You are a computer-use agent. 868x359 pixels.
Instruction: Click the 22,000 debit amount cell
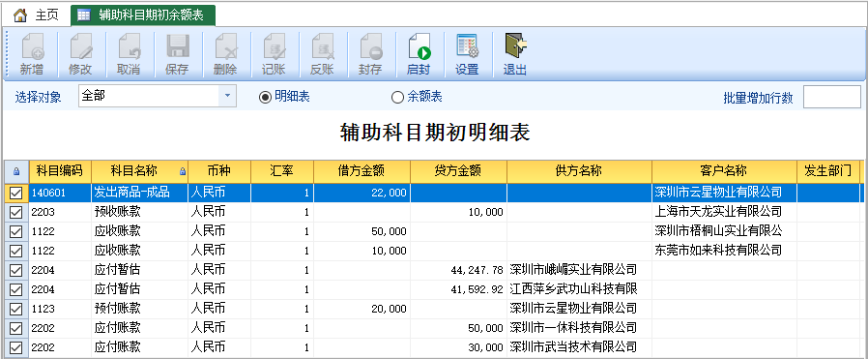point(362,193)
